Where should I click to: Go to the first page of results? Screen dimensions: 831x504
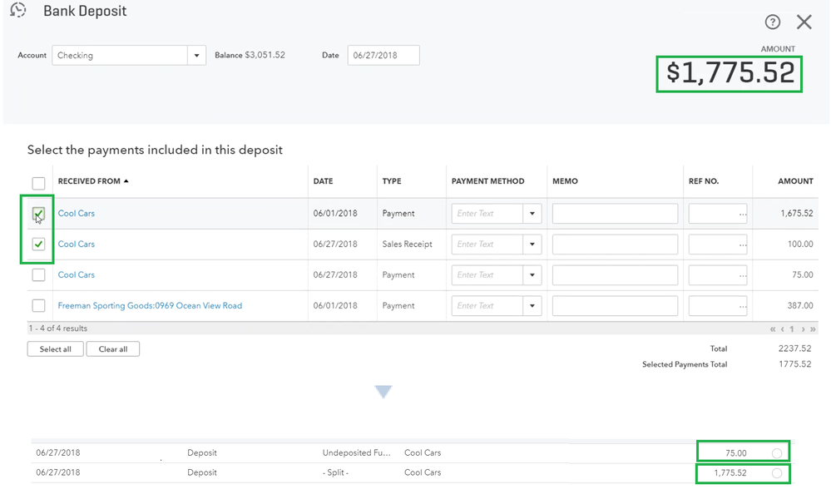point(773,329)
